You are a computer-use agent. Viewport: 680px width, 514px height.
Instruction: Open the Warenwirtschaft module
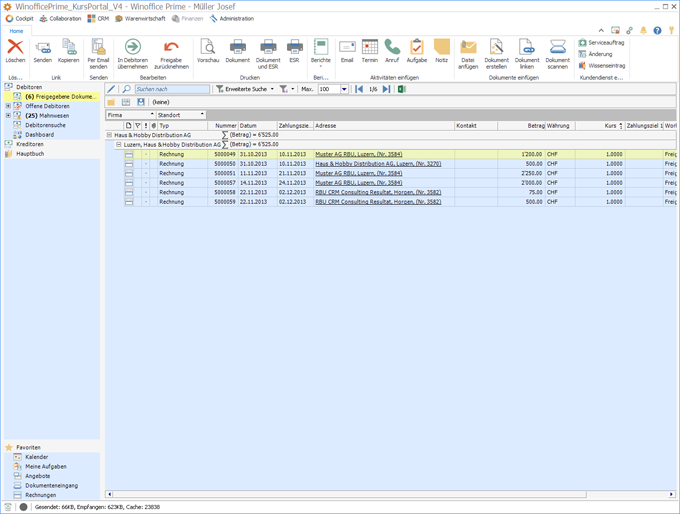click(x=140, y=19)
